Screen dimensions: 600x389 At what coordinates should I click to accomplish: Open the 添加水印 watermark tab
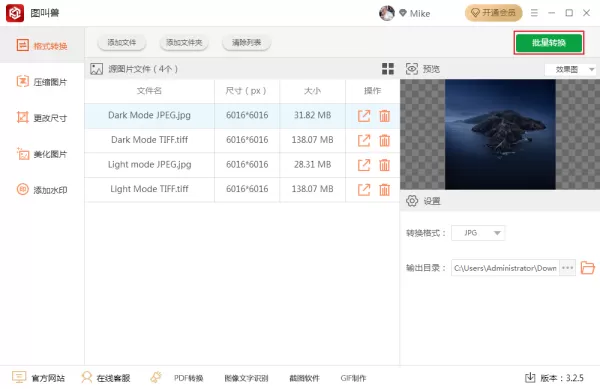click(42, 190)
